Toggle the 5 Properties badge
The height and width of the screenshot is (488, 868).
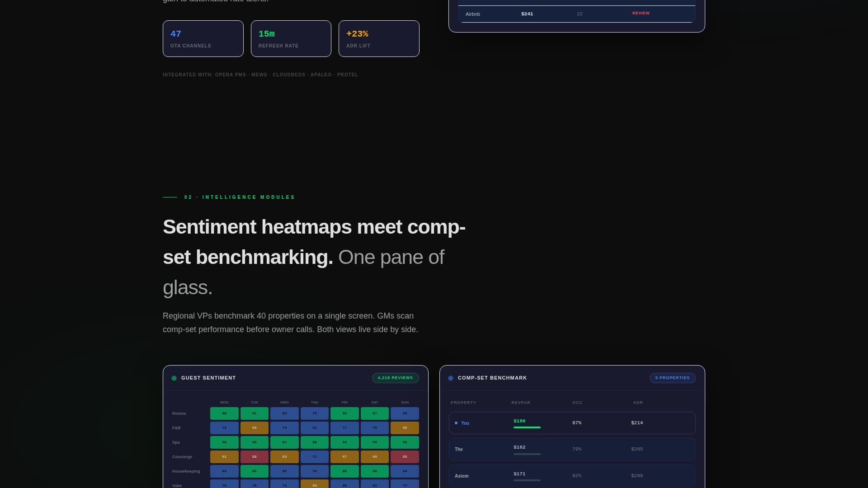(x=673, y=378)
